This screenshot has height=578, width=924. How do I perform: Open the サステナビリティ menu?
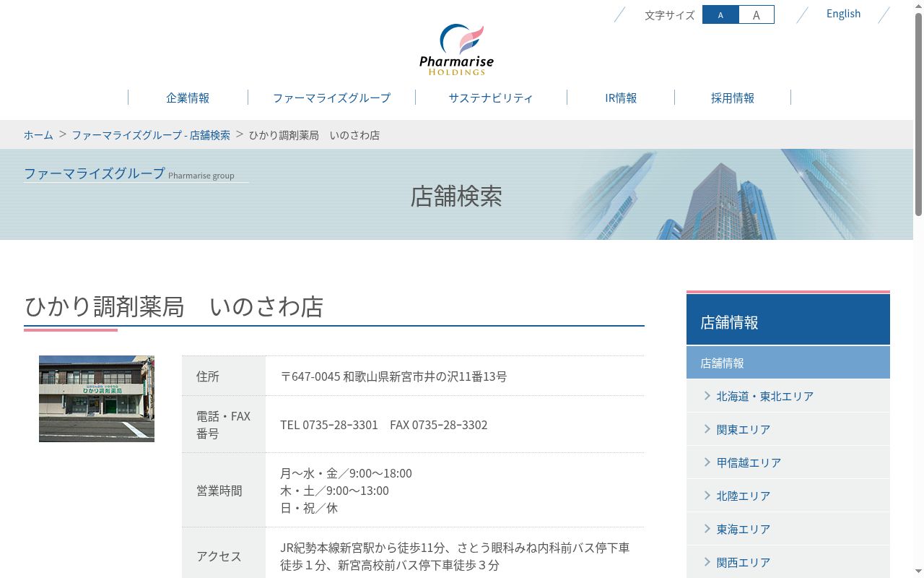[x=491, y=98]
